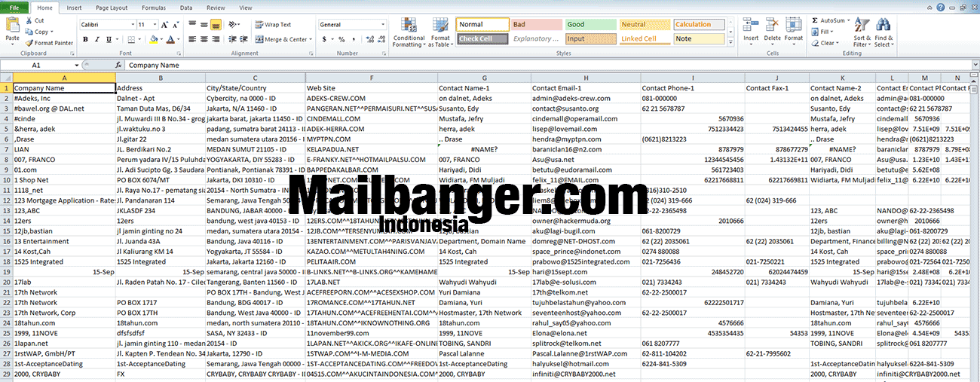Align text left
The height and width of the screenshot is (382, 980).
tap(193, 39)
